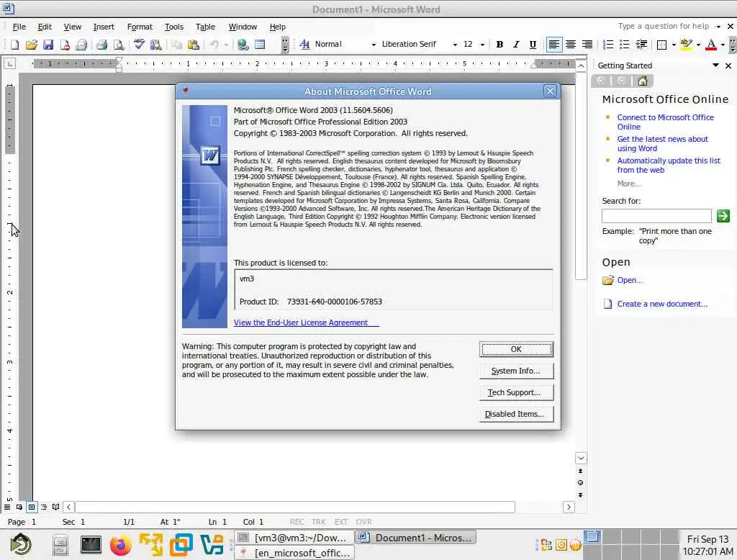Click the Insert Hyperlink globe icon

point(243,45)
